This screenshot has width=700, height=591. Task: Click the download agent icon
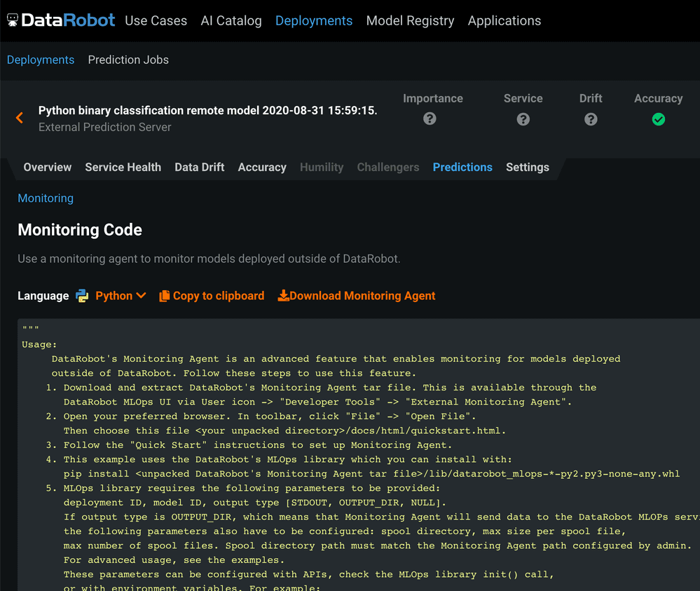(283, 296)
